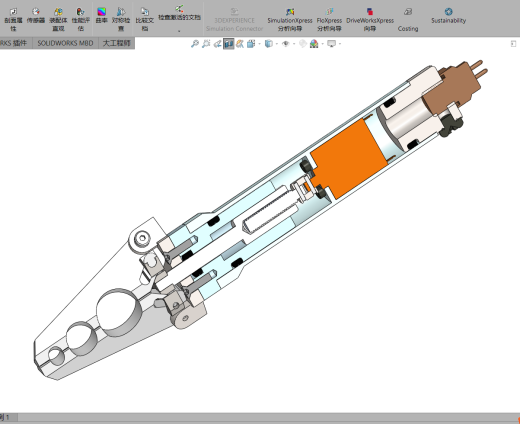Toggle the Zoom to Area tool
Viewport: 520px width, 424px height.
click(206, 44)
